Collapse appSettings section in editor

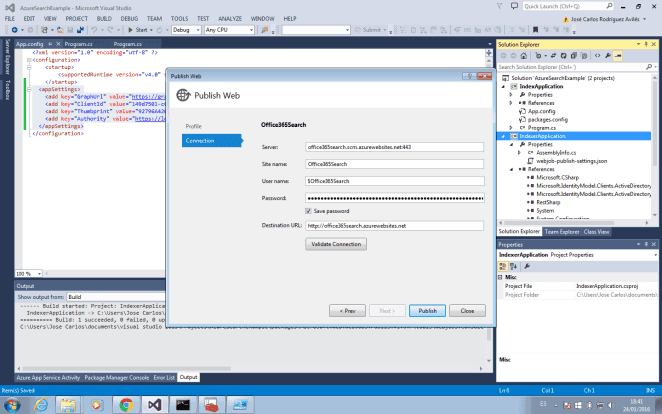[x=29, y=89]
